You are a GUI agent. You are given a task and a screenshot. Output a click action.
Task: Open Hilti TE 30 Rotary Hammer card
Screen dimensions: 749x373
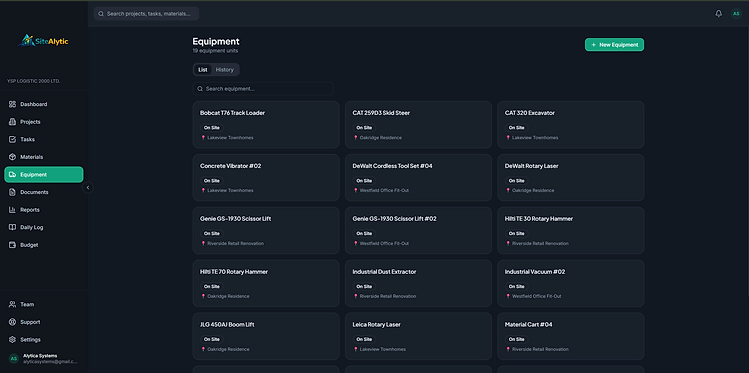571,230
